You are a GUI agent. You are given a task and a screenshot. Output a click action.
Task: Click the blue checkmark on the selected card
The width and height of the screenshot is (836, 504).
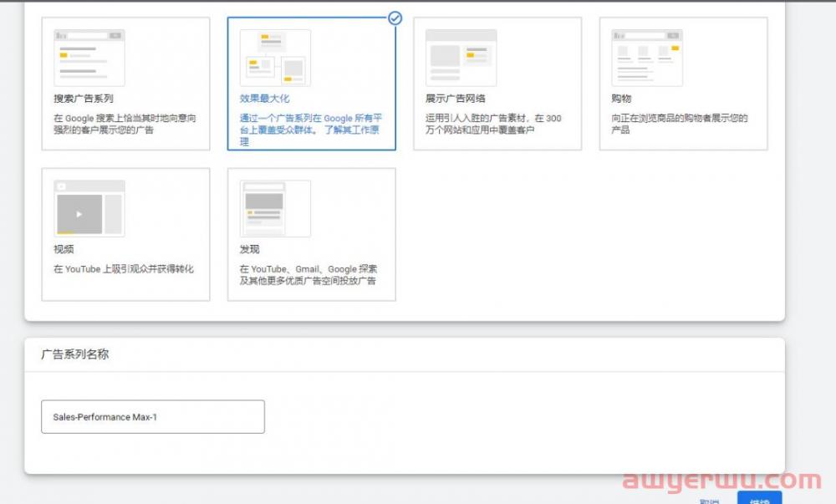pos(395,18)
